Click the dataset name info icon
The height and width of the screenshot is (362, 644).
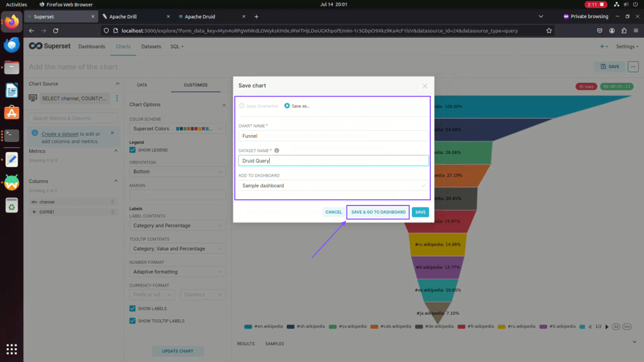click(277, 151)
